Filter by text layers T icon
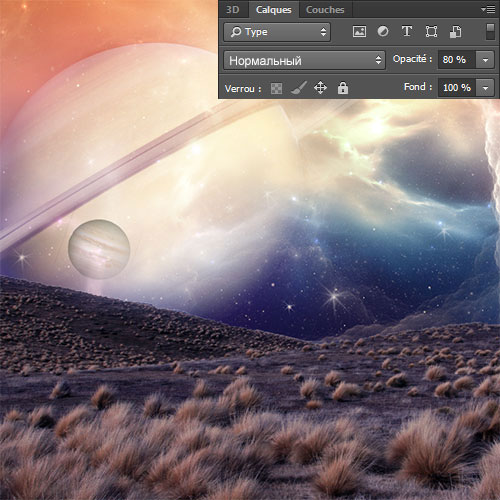The width and height of the screenshot is (500, 500). (407, 32)
